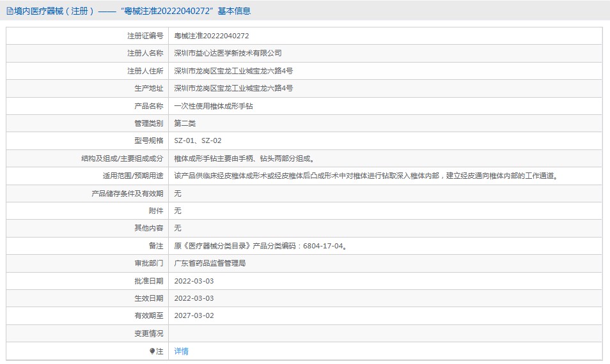Click the 无 value in the 附件 row
The image size is (610, 364).
coord(177,211)
